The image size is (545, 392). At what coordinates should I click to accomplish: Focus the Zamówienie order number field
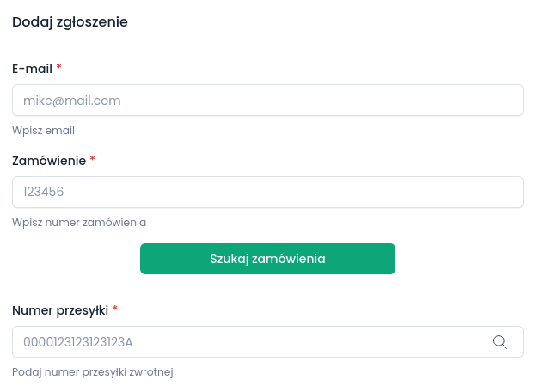coord(267,193)
